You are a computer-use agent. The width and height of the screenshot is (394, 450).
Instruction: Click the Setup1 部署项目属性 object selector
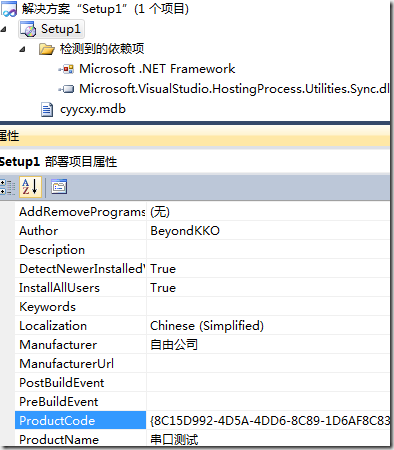(195, 162)
